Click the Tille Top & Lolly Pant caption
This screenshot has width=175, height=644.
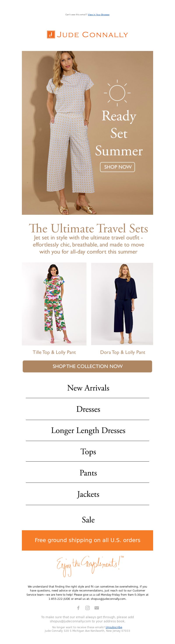[54, 352]
